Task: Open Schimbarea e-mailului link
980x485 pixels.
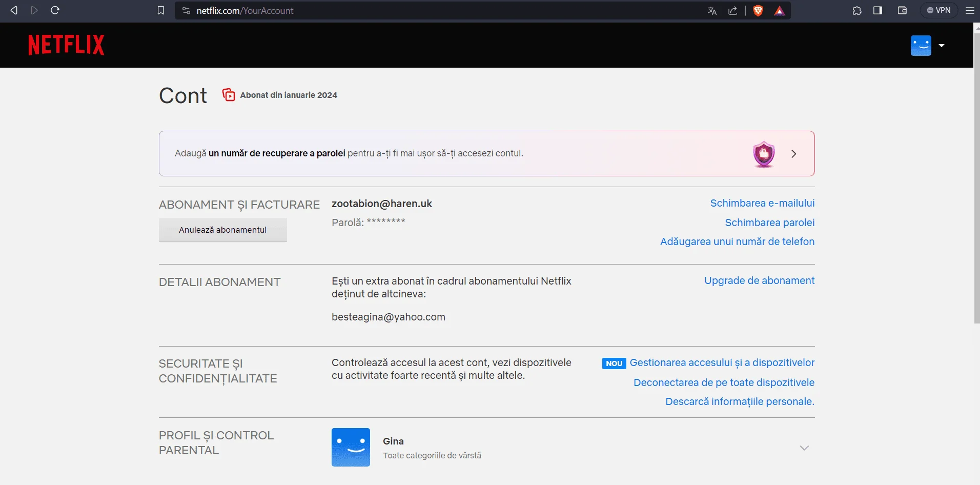Action: point(762,203)
